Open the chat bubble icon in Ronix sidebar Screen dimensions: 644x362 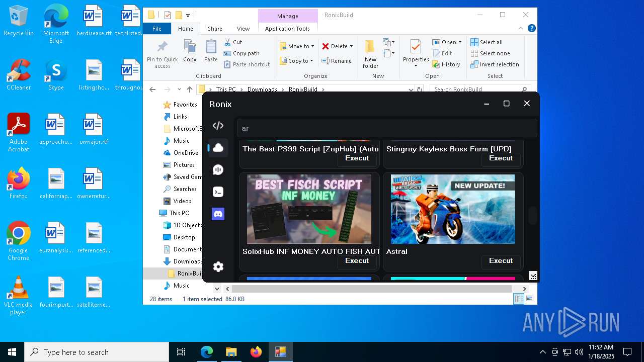[218, 170]
